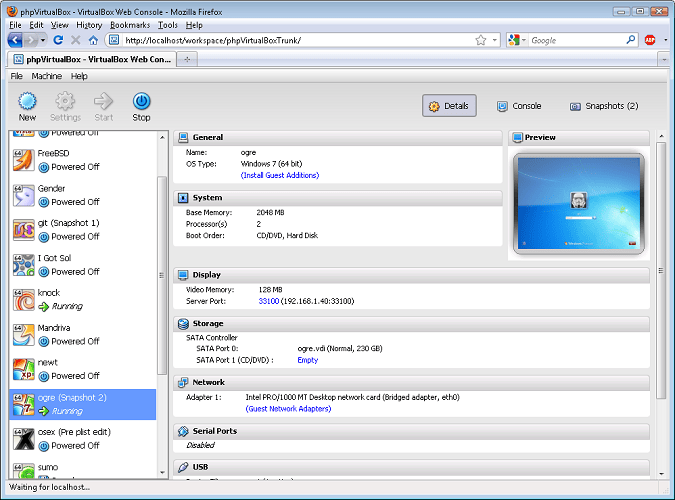The height and width of the screenshot is (500, 675).
Task: Switch to the Console view
Action: [519, 106]
